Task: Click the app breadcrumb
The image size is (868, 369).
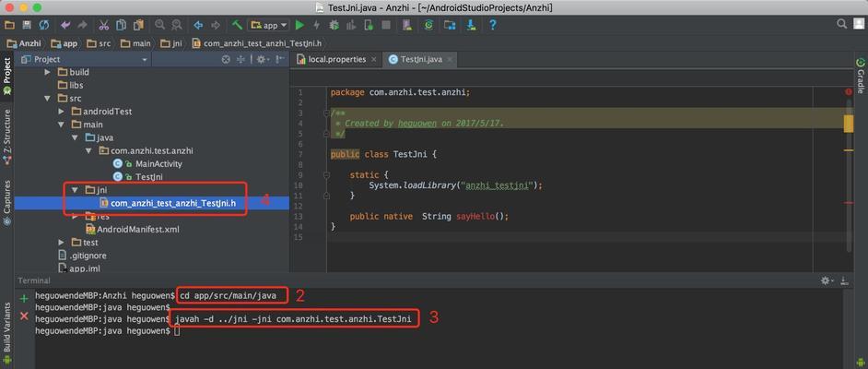Action: coord(65,43)
